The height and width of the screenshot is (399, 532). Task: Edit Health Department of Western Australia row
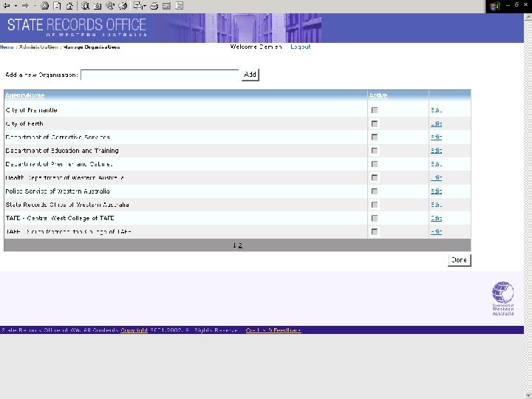437,177
